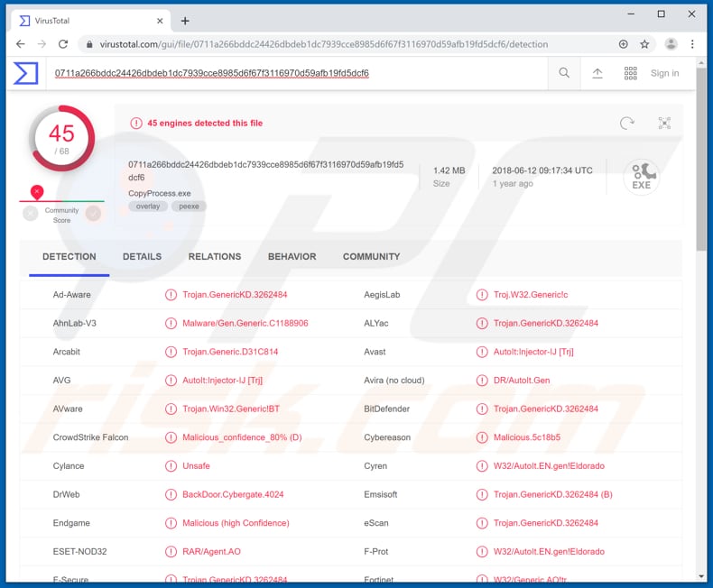Open the apps grid icon
This screenshot has height=588, width=713.
click(630, 73)
